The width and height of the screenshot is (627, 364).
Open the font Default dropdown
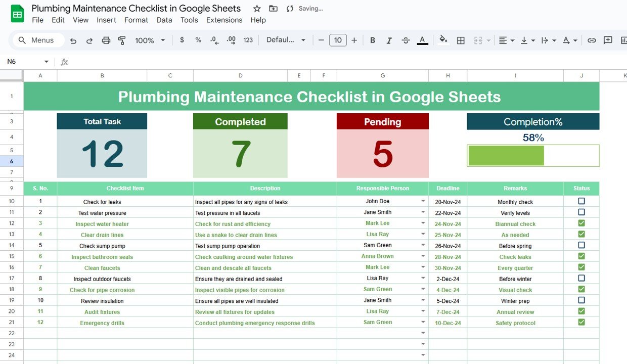(x=286, y=40)
